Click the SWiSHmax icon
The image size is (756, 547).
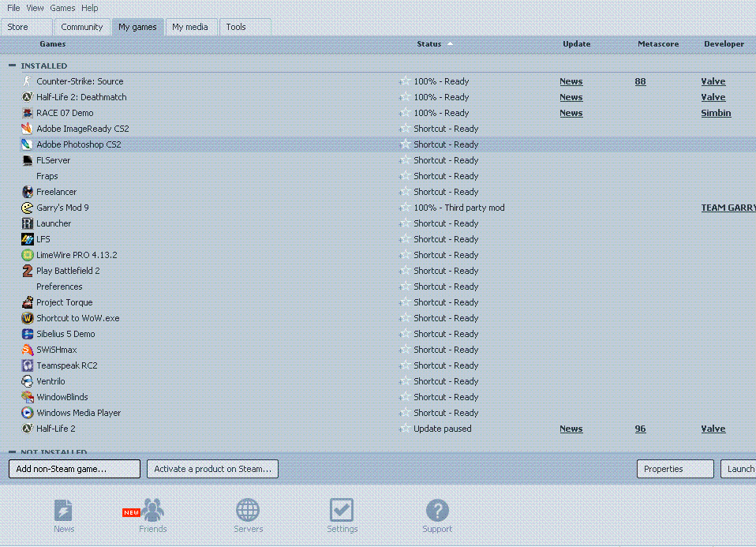tap(28, 350)
